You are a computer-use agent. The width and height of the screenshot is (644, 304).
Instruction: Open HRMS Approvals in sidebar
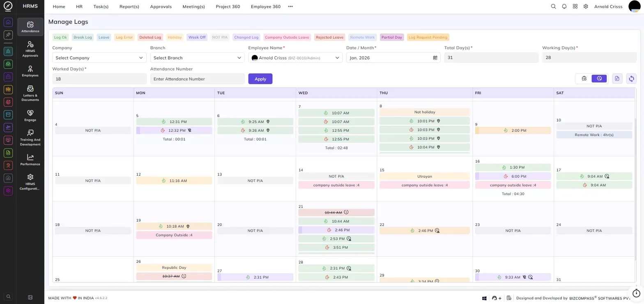30,49
